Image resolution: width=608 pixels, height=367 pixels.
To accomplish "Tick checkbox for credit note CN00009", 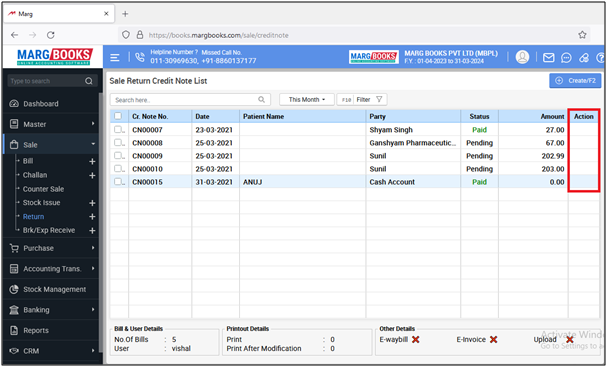I will tap(118, 156).
